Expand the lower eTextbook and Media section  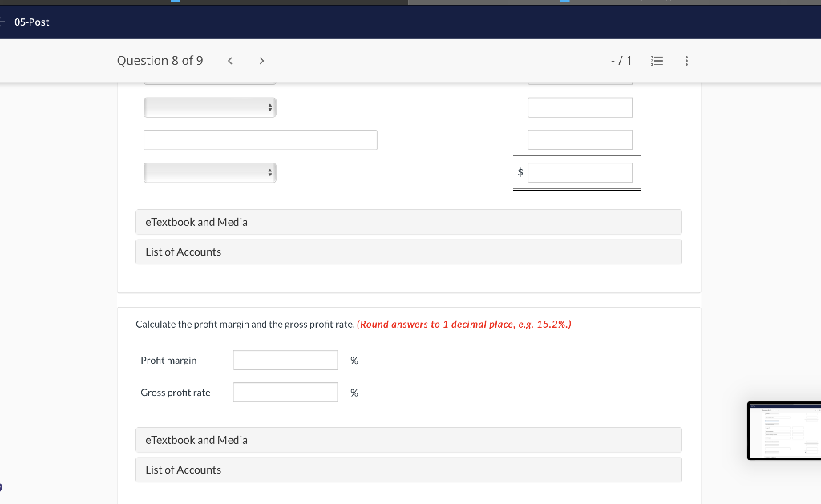click(408, 440)
